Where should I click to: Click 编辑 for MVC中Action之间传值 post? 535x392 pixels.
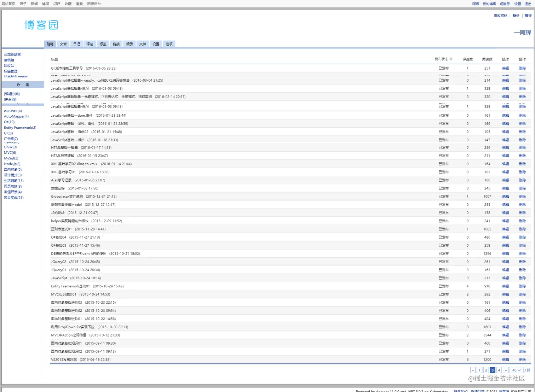(505, 335)
